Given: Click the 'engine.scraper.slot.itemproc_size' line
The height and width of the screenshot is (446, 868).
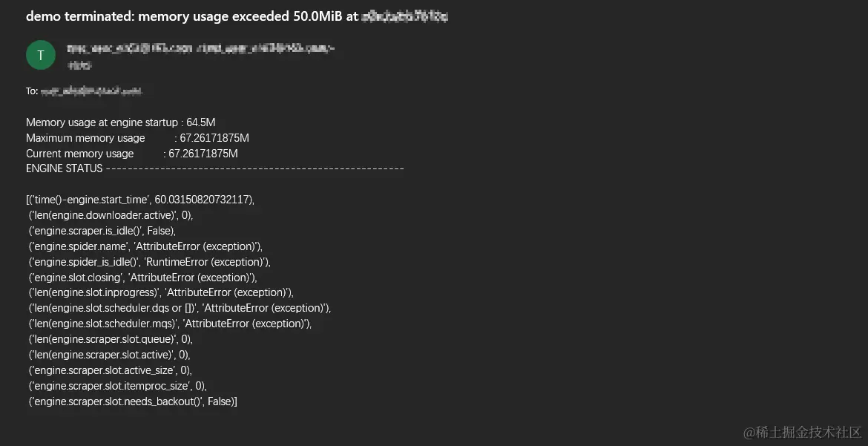Looking at the screenshot, I should click(117, 386).
